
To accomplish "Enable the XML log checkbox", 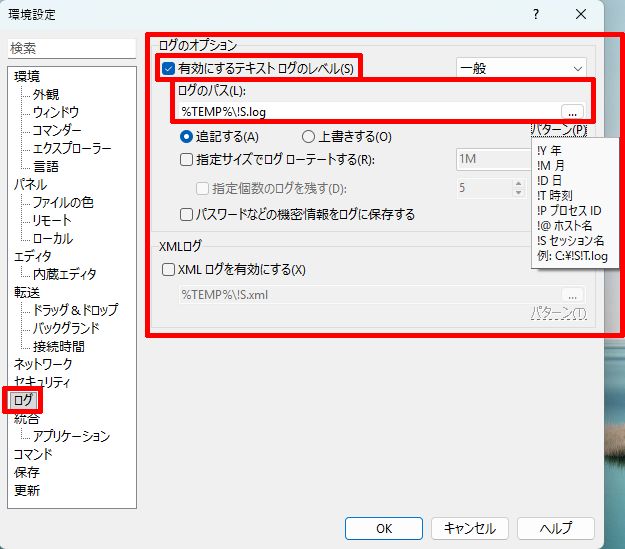I will click(x=168, y=269).
